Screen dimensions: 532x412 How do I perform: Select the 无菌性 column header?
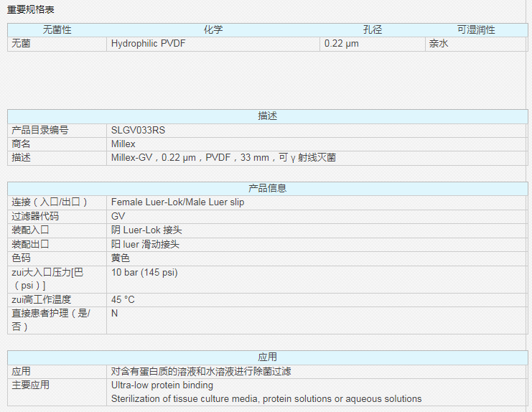click(57, 30)
